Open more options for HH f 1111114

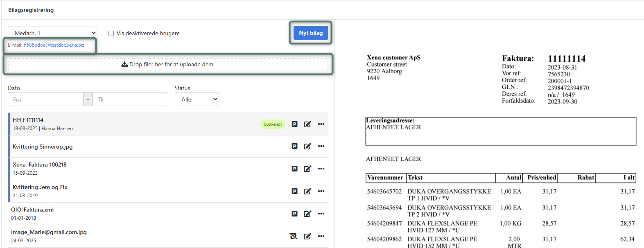click(x=321, y=124)
